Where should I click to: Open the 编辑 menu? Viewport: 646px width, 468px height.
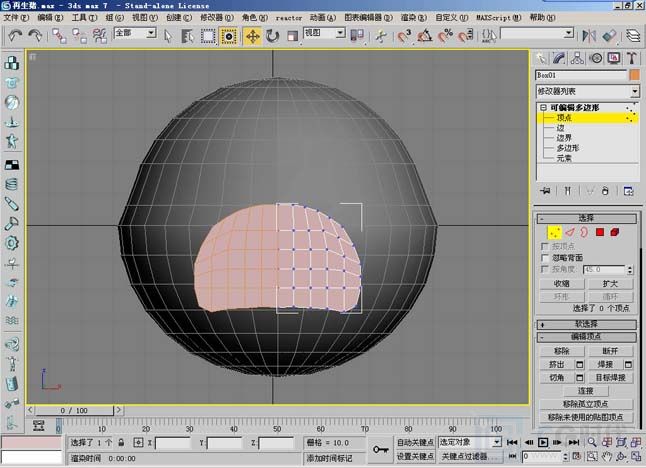click(x=50, y=17)
